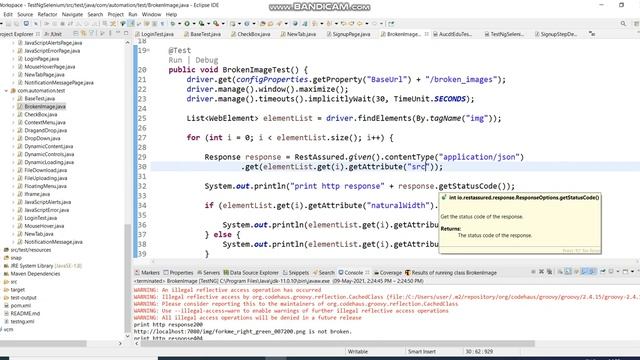Click the toolbar Search magnifier icon
This screenshot has width=640, height=360.
623,24
